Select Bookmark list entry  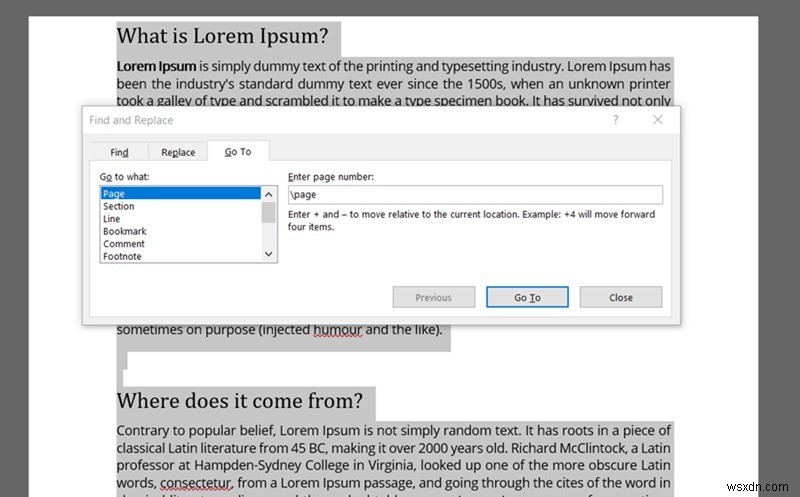pos(181,231)
